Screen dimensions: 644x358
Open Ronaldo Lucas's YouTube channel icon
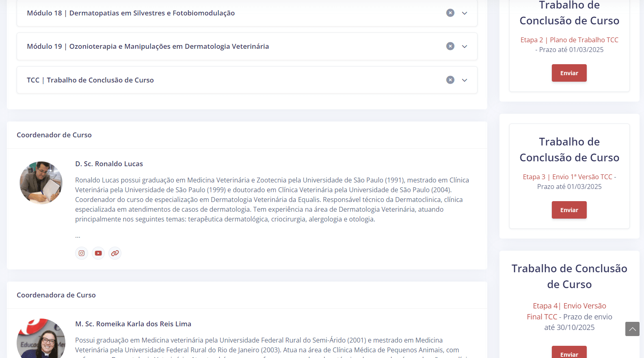pyautogui.click(x=98, y=253)
